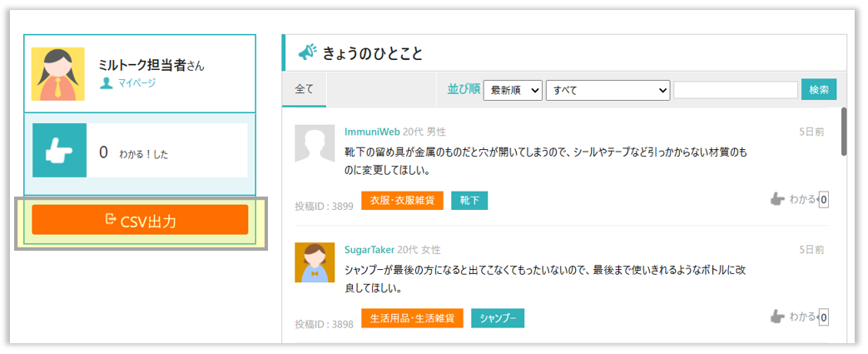868x354 pixels.
Task: Click わかる hand icon on post 3899
Action: [778, 199]
